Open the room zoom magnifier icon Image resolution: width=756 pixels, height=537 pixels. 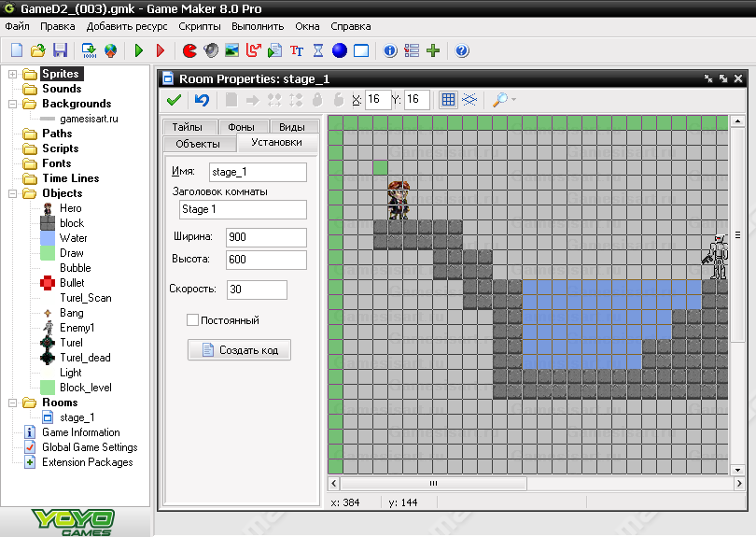coord(499,99)
